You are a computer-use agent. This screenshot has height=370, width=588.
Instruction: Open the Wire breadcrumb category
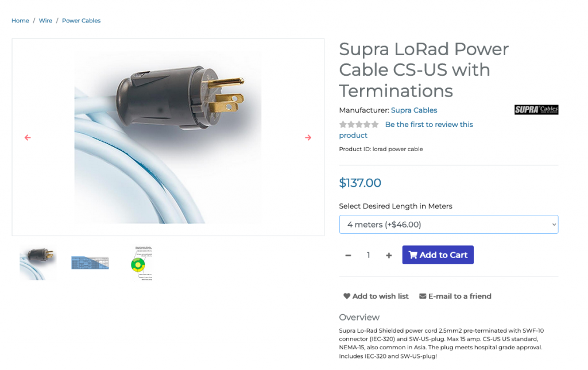point(45,21)
